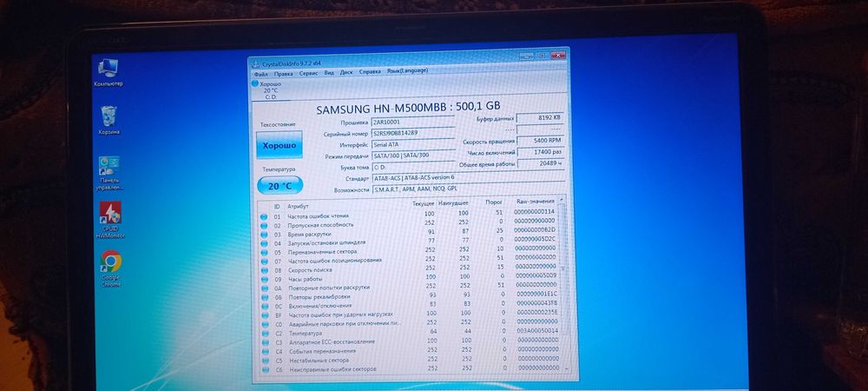Viewport: 868px width, 391px height.
Task: Select Корзина recycle bin icon
Action: pyautogui.click(x=108, y=120)
